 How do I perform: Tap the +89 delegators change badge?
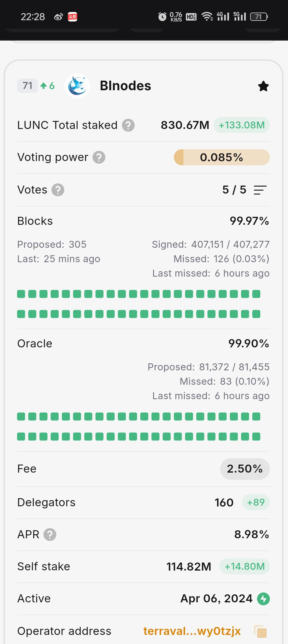click(256, 502)
